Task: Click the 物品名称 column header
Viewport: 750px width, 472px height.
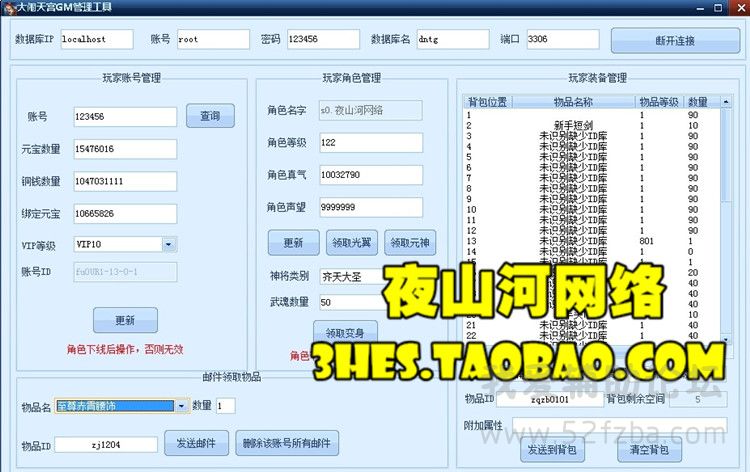Action: [x=574, y=102]
